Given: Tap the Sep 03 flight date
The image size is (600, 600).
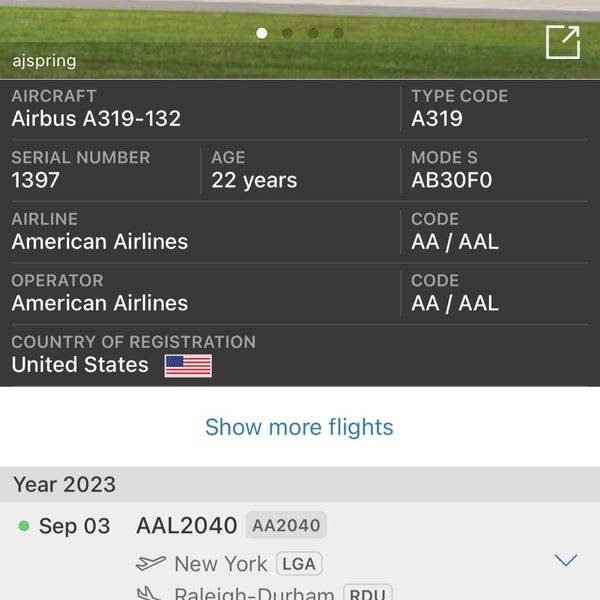Looking at the screenshot, I should point(74,527).
